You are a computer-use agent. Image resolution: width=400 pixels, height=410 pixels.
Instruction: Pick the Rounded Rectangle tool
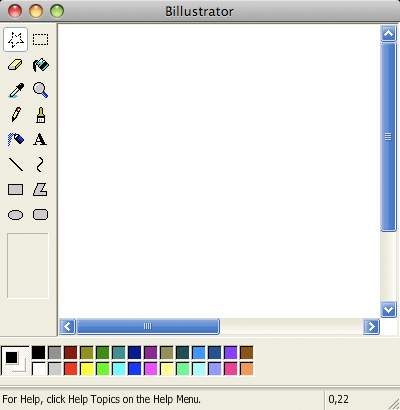[40, 215]
